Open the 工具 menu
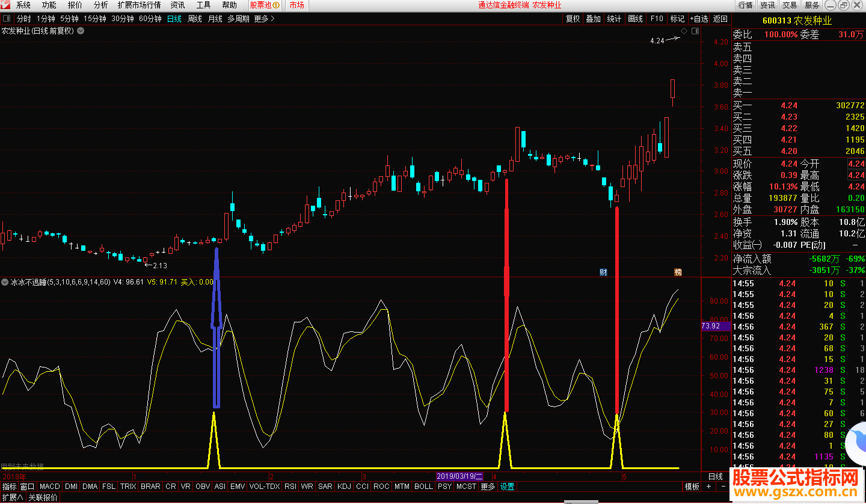Image resolution: width=866 pixels, height=504 pixels. (204, 5)
